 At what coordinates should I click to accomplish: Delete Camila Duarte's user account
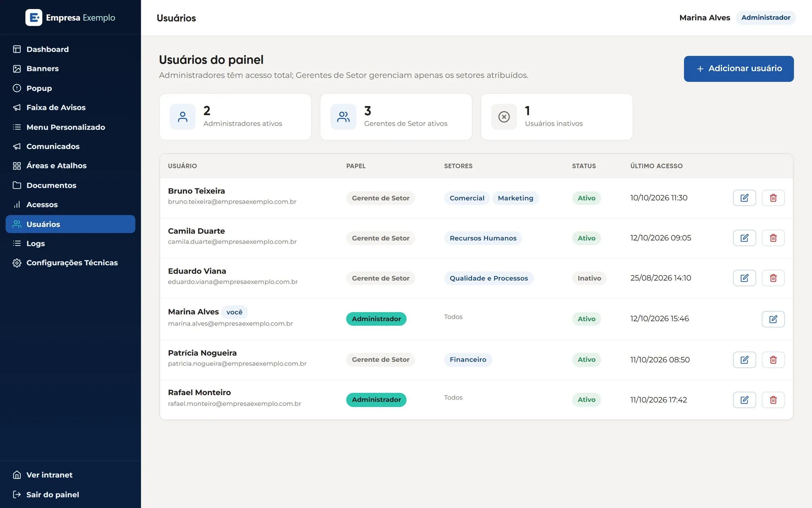tap(773, 238)
